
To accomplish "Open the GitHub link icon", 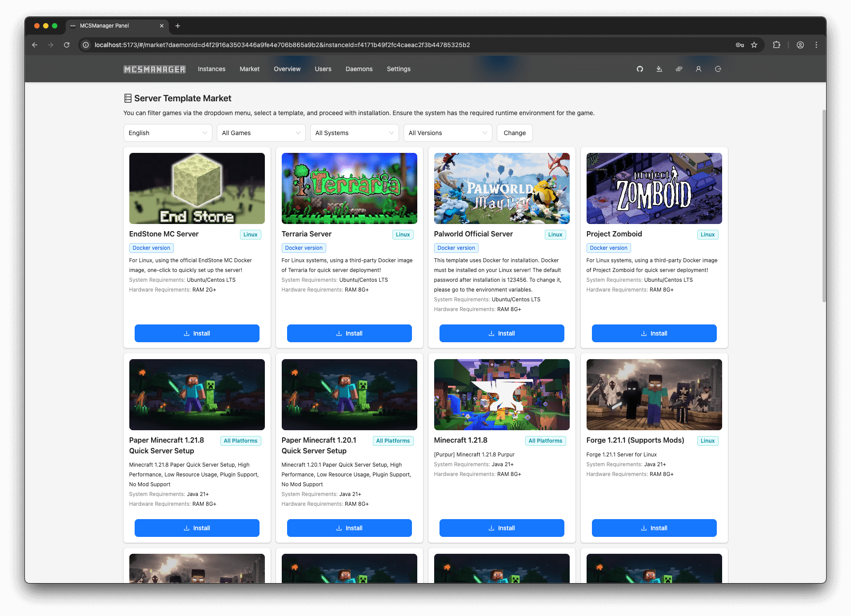I will (639, 69).
